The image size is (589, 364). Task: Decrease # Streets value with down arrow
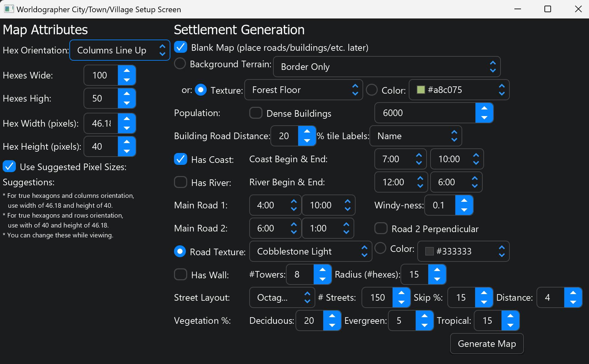(x=401, y=302)
